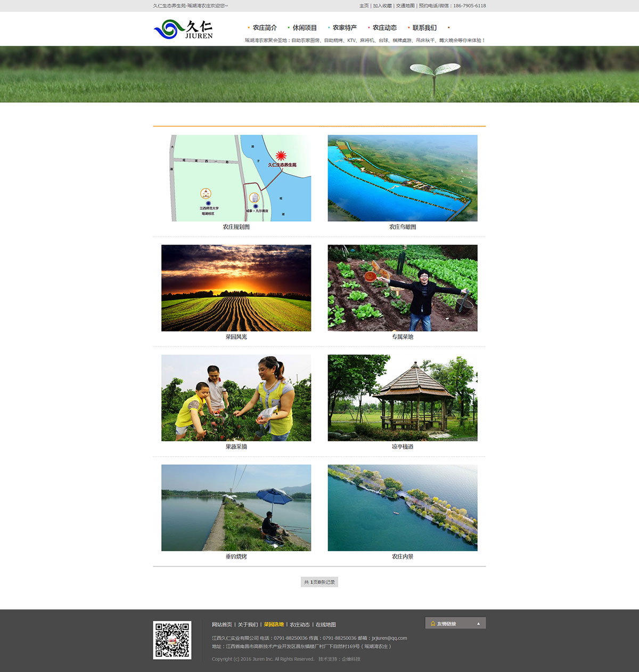This screenshot has height=672, width=639.
Task: Open the 休闲项目 menu item
Action: pos(305,28)
